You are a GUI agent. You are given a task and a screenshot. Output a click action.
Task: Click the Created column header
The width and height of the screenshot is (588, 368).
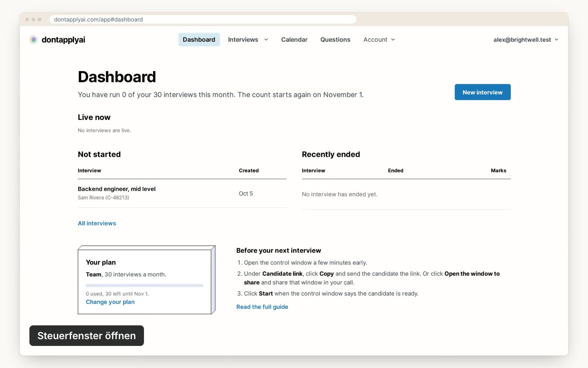point(249,171)
